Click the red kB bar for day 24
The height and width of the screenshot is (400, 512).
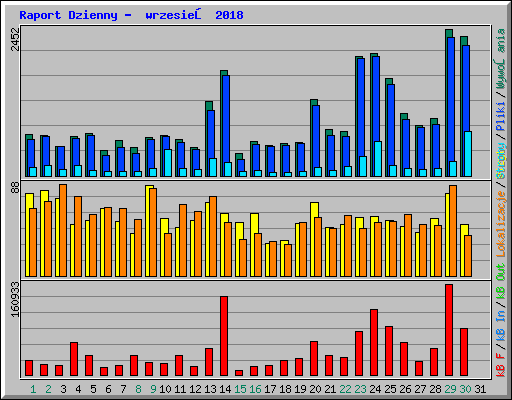point(374,343)
